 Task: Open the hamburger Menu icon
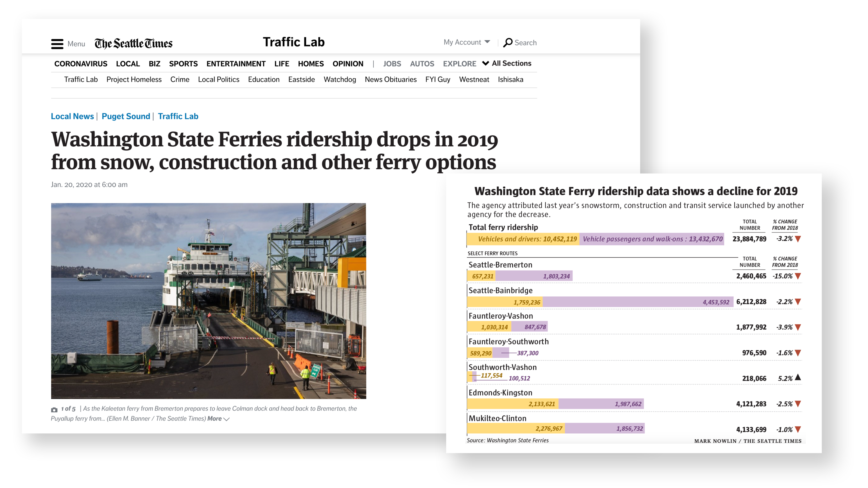click(57, 44)
